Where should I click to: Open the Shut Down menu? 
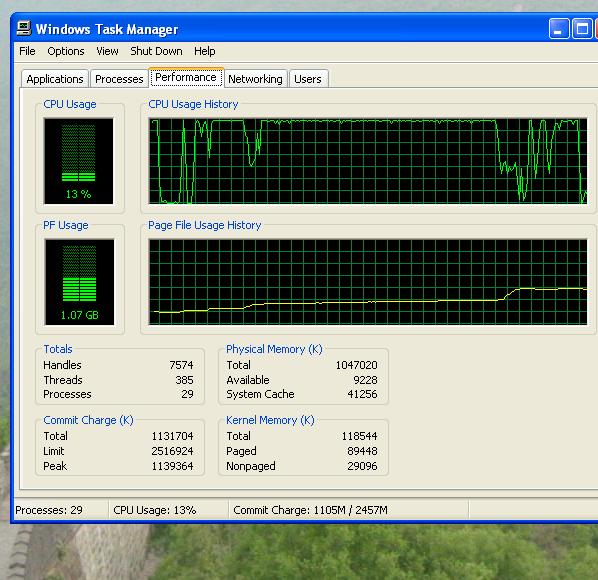pyautogui.click(x=156, y=51)
